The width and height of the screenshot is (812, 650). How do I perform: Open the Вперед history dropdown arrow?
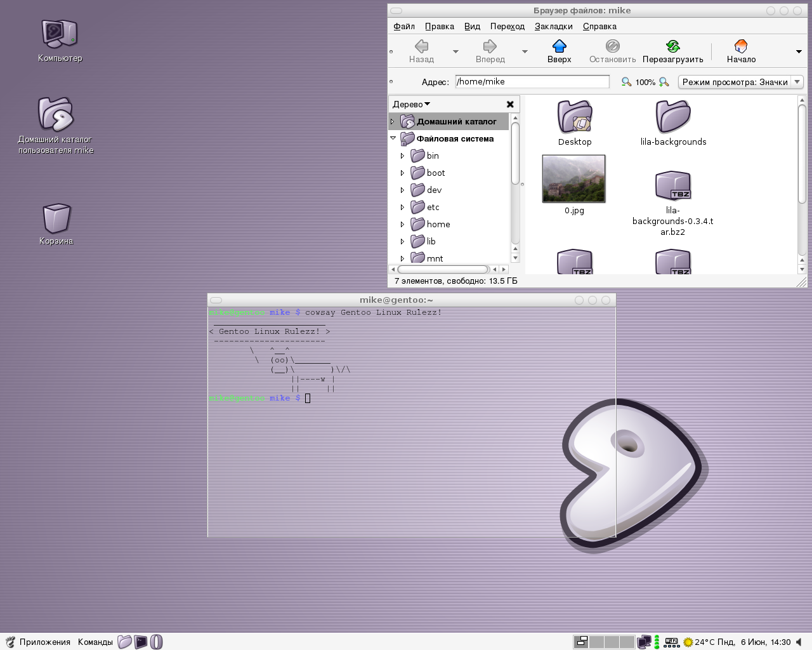(x=525, y=51)
